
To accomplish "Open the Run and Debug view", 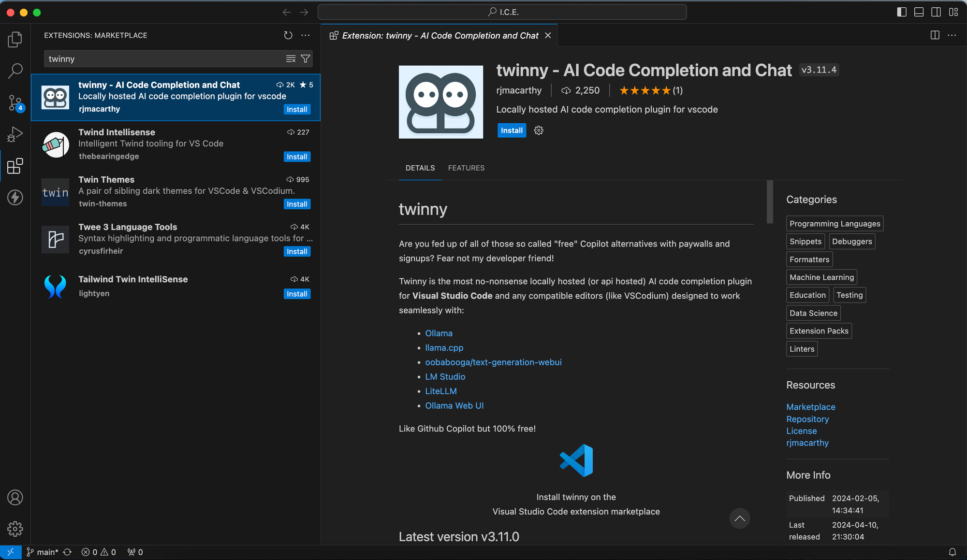I will [x=15, y=134].
